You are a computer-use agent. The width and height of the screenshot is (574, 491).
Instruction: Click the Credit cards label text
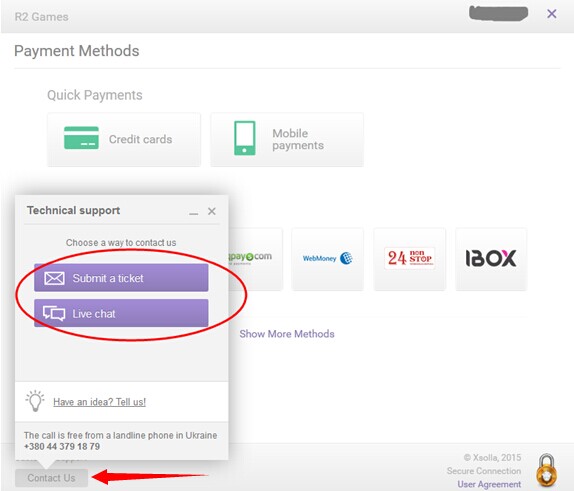[x=141, y=139]
